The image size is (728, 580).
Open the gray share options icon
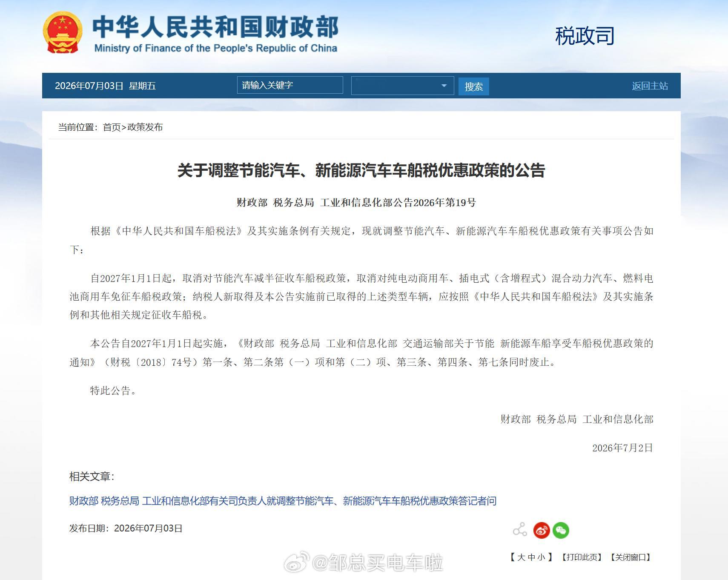pyautogui.click(x=520, y=530)
